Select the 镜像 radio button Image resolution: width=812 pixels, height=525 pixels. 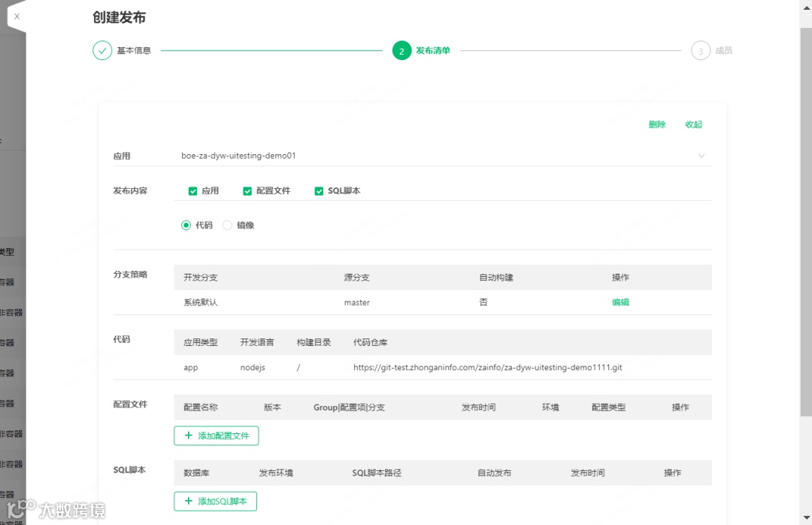[x=227, y=225]
